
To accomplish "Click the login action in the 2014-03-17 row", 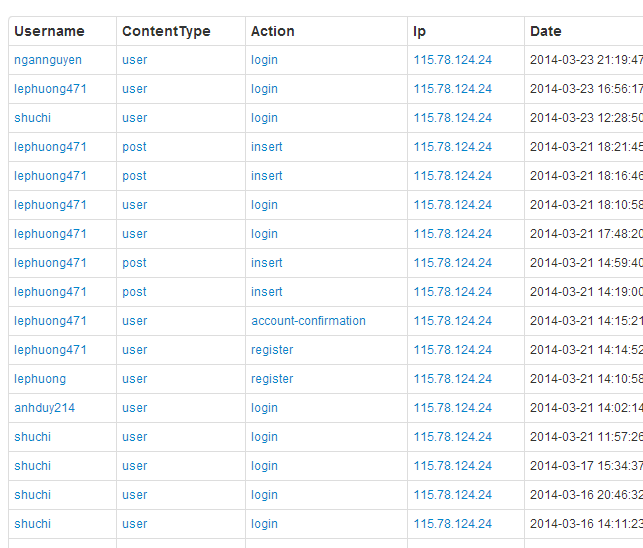I will (x=264, y=466).
